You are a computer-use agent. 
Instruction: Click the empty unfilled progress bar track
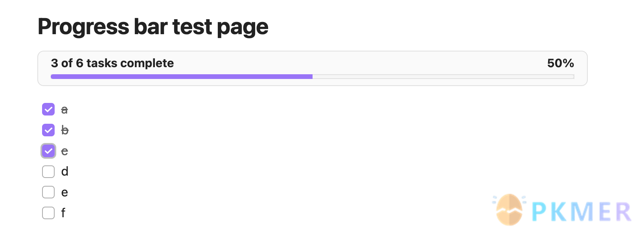pos(443,77)
